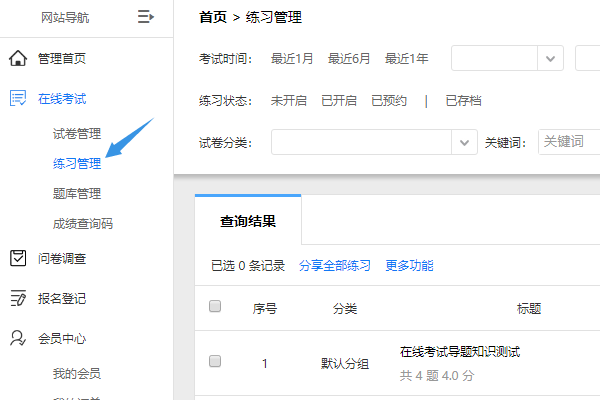Open 试卷管理 submenu item
This screenshot has height=400, width=600.
[77, 134]
